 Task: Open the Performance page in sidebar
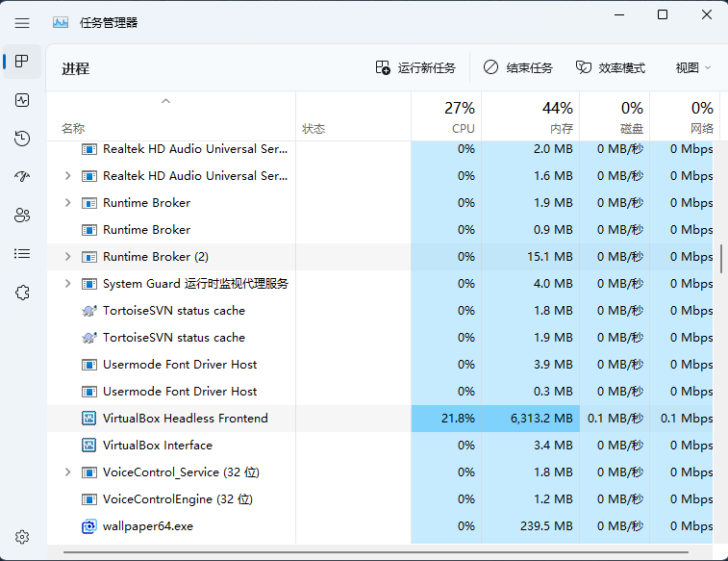pos(22,100)
